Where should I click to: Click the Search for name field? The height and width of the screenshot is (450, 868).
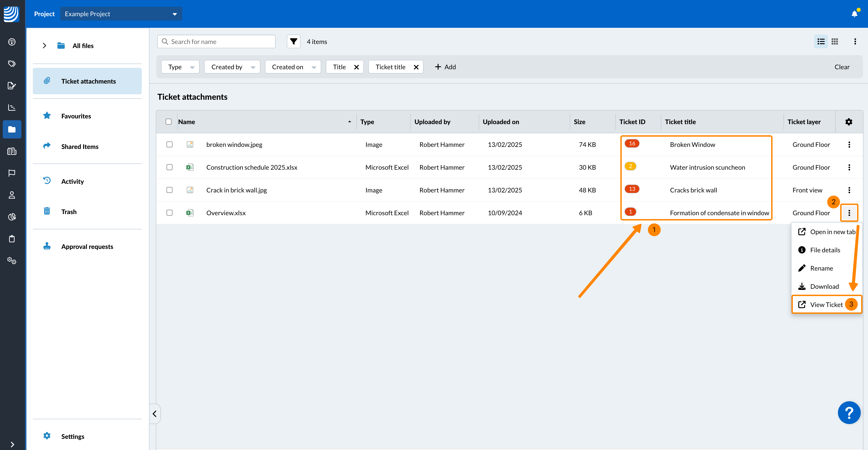[216, 41]
